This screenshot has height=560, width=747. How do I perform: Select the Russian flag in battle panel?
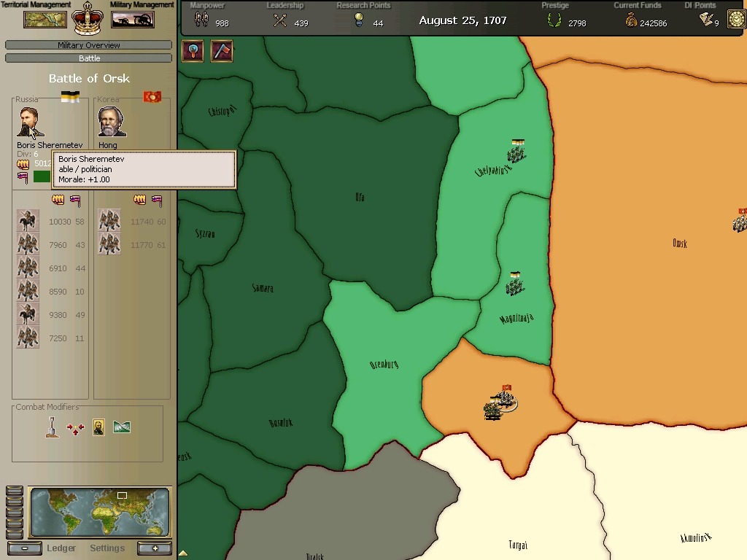(70, 97)
